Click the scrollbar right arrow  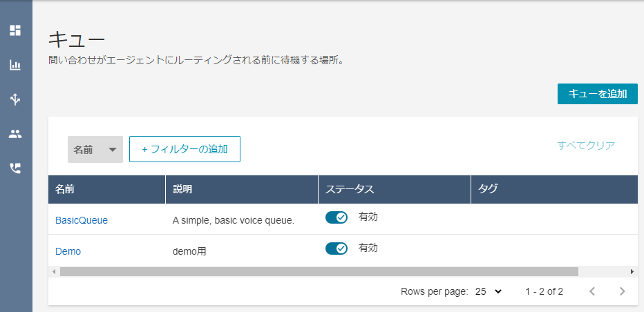(x=632, y=272)
